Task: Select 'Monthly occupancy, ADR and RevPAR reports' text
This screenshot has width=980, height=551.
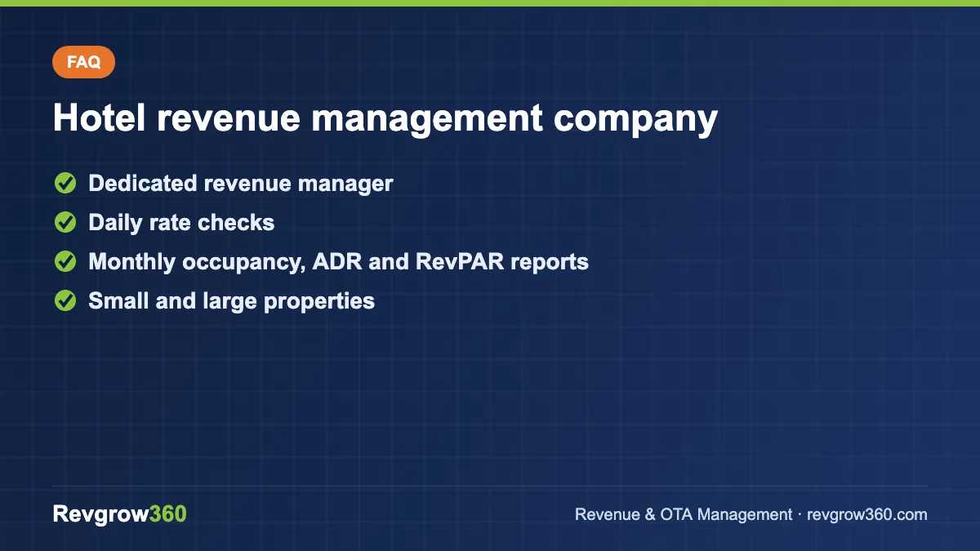Action: coord(338,262)
